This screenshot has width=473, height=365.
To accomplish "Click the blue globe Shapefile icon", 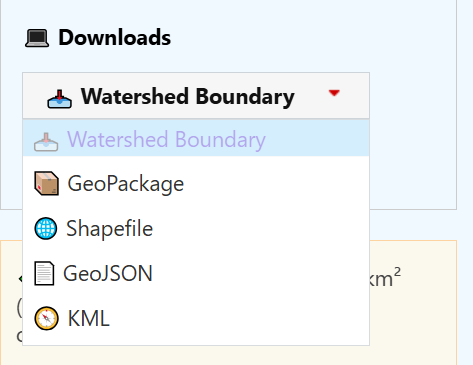I will click(x=46, y=228).
